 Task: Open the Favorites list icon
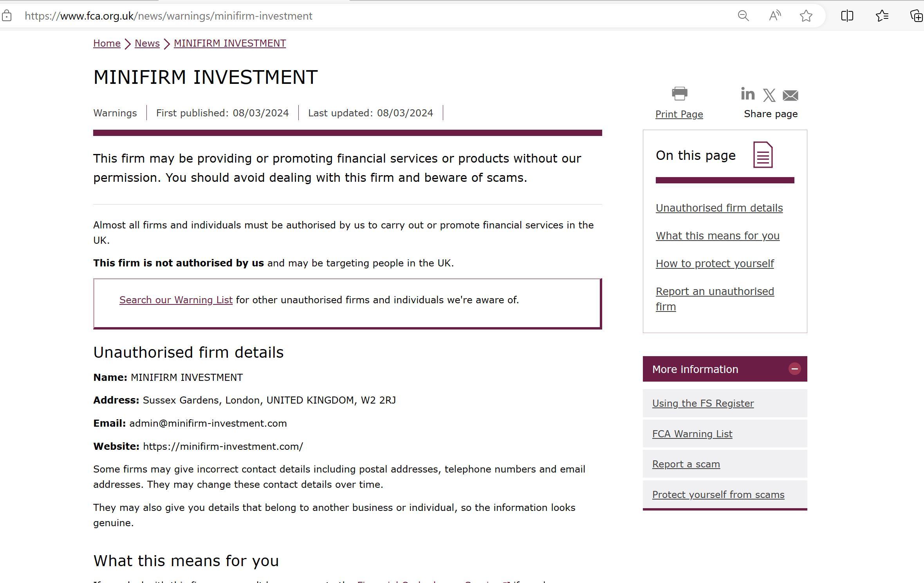coord(882,16)
